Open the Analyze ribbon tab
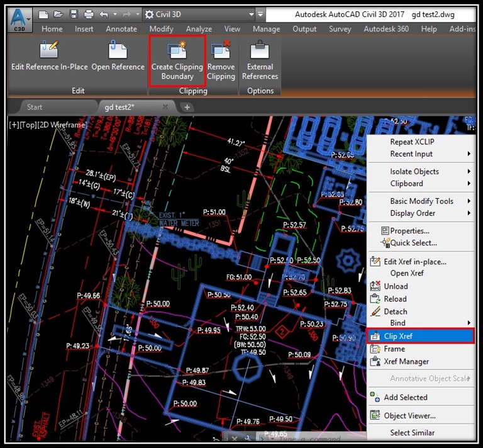483x448 pixels. coord(199,29)
